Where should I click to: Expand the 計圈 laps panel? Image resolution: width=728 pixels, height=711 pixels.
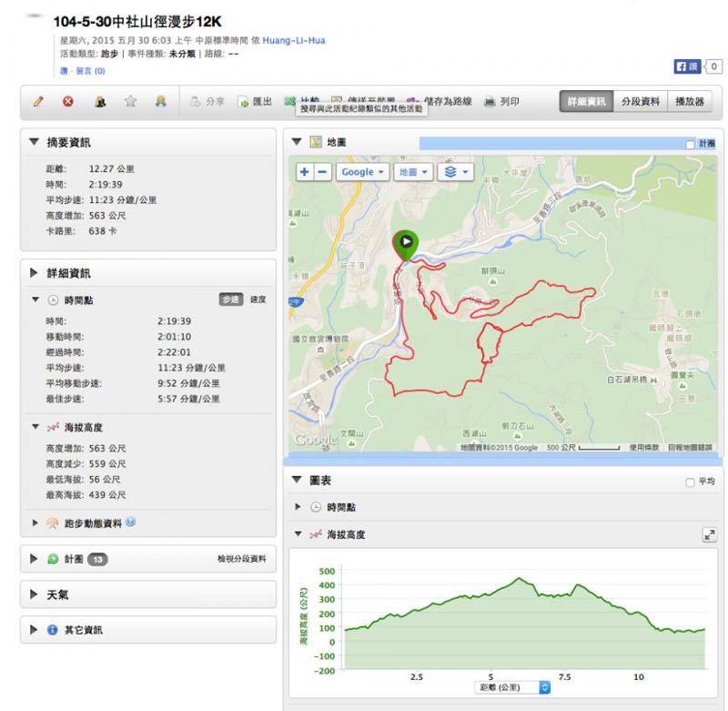pos(34,559)
